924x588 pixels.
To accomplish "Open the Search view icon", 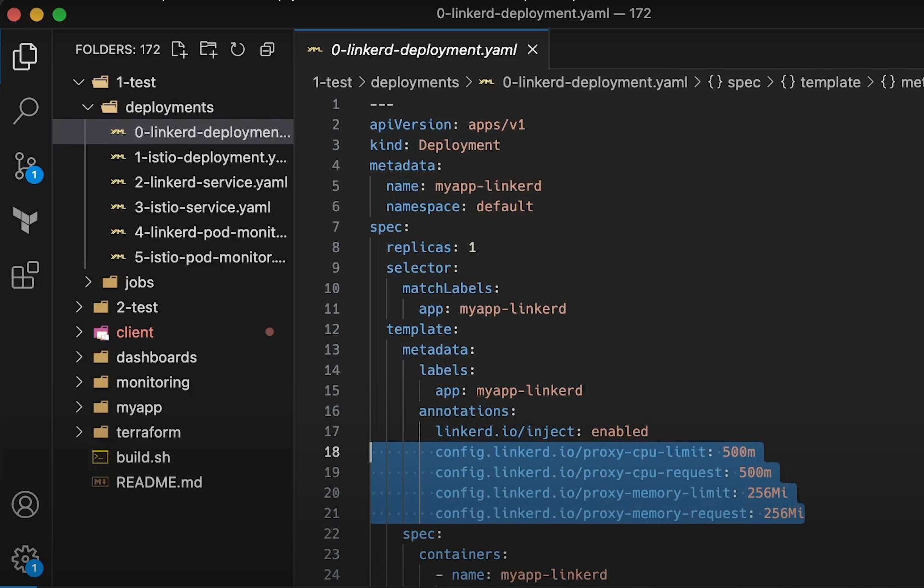I will [25, 111].
